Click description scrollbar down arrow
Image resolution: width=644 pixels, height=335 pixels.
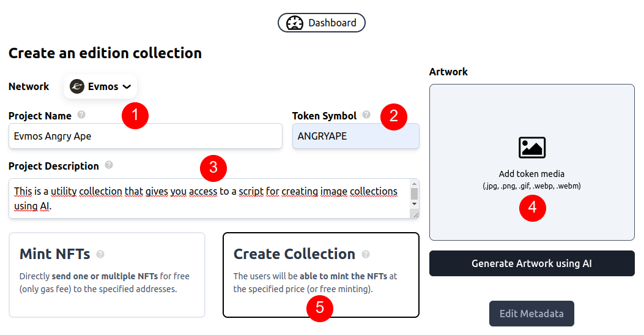[x=414, y=204]
